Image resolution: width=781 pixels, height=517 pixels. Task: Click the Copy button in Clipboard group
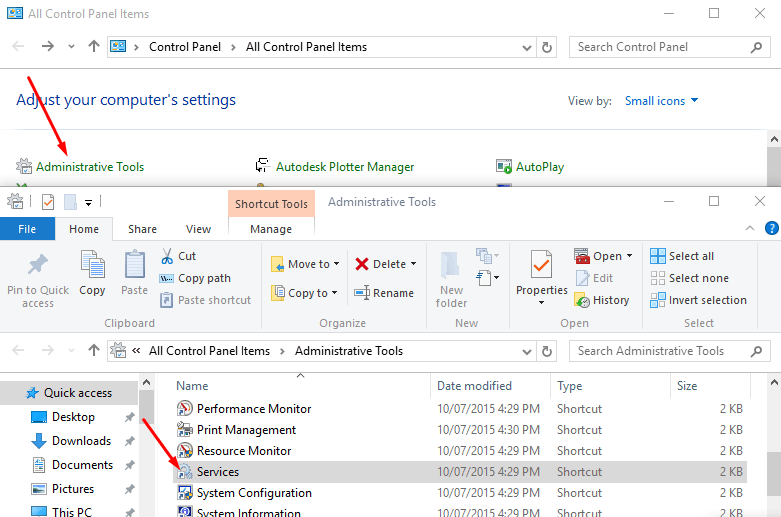(x=92, y=273)
